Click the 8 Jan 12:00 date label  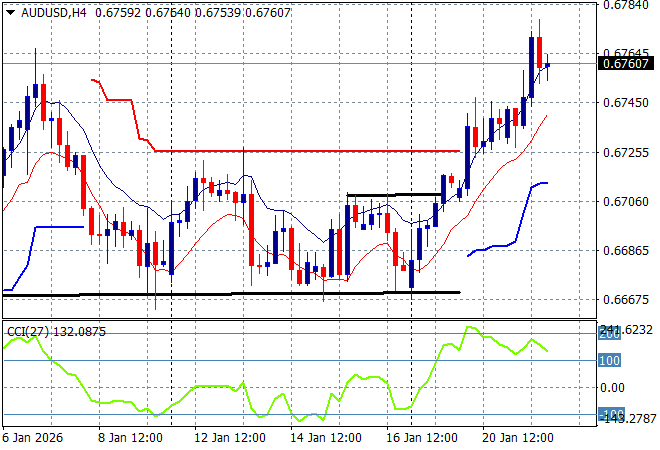coord(130,438)
